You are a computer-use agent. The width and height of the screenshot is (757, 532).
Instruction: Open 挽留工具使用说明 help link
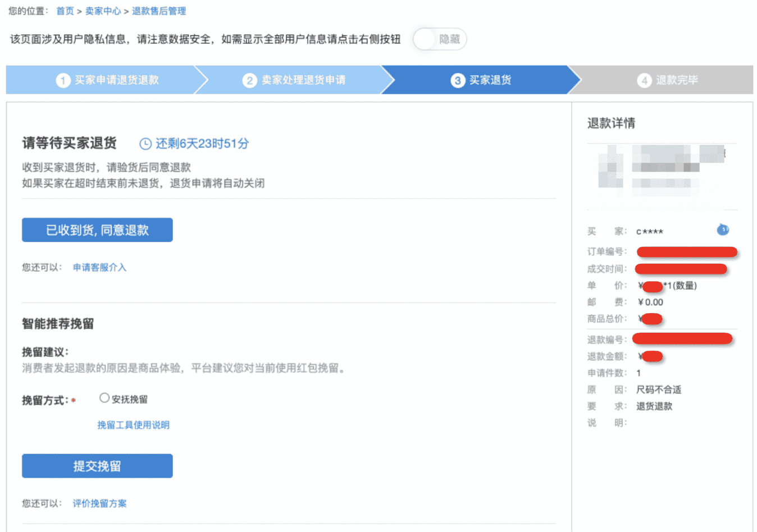tap(133, 425)
